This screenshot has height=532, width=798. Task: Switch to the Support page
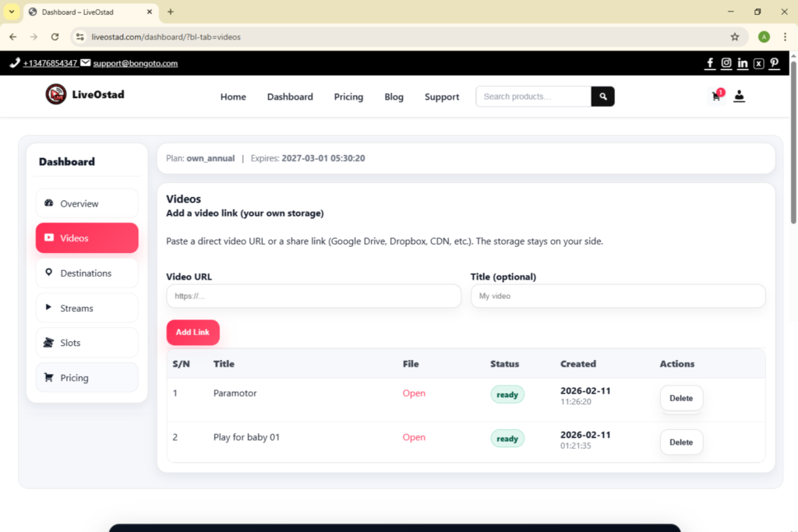(442, 97)
